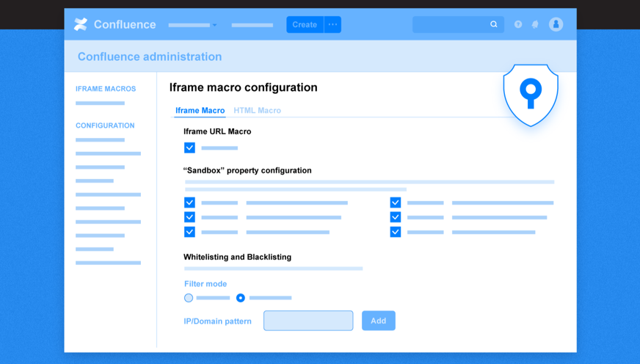Screen dimensions: 640x364
Task: Click the Filter mode label
Action: [x=206, y=284]
